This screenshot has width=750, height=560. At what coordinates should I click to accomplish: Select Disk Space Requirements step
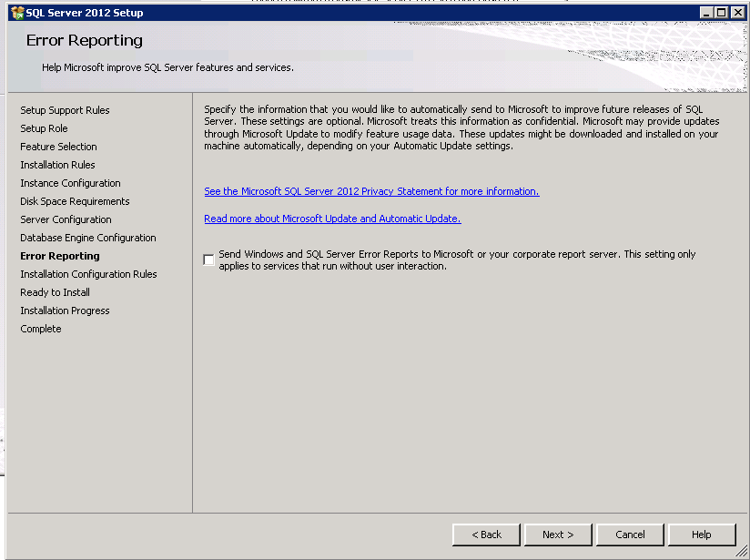(75, 201)
